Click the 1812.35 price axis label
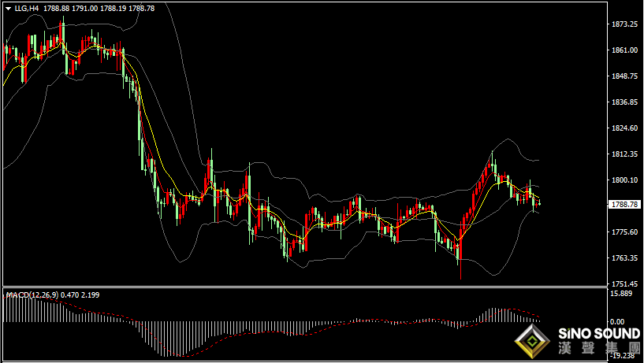The image size is (644, 363). (x=624, y=154)
